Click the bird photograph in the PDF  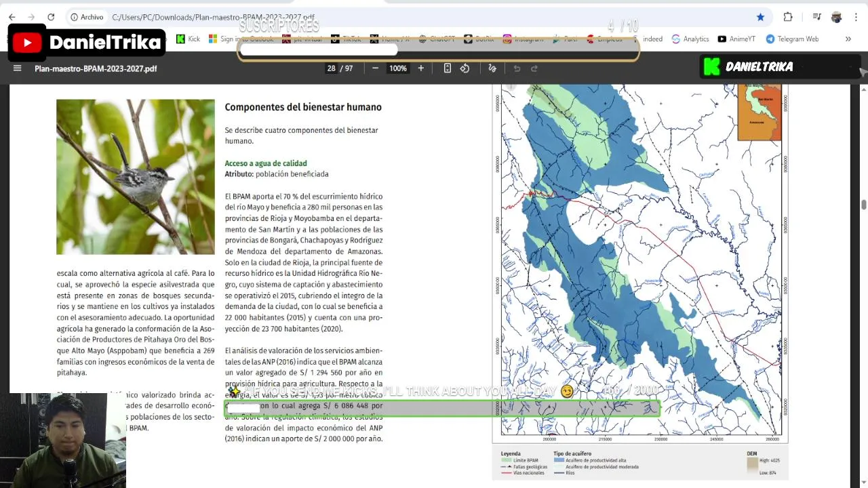point(136,177)
